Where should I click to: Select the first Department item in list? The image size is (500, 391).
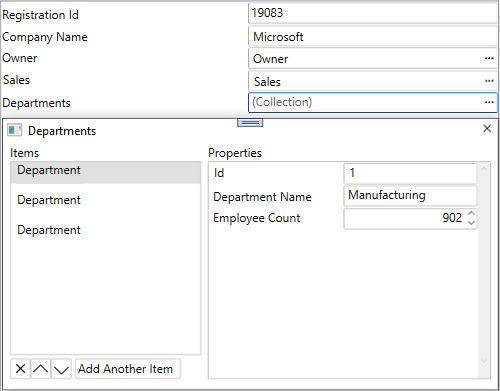click(x=105, y=172)
